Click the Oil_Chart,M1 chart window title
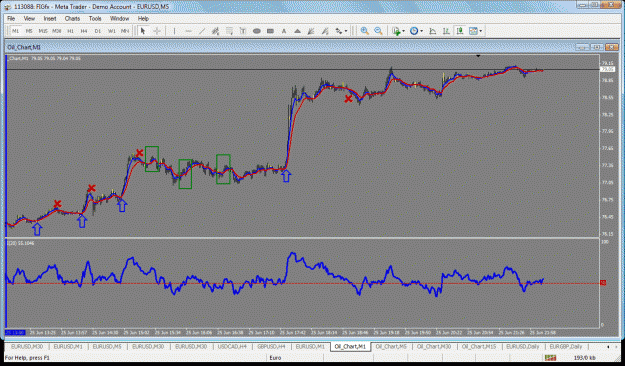This screenshot has width=625, height=366. tap(24, 47)
